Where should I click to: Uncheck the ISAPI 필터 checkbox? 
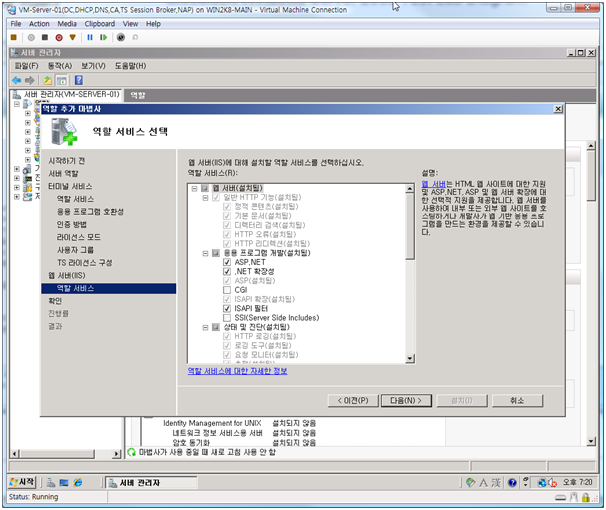pyautogui.click(x=227, y=309)
